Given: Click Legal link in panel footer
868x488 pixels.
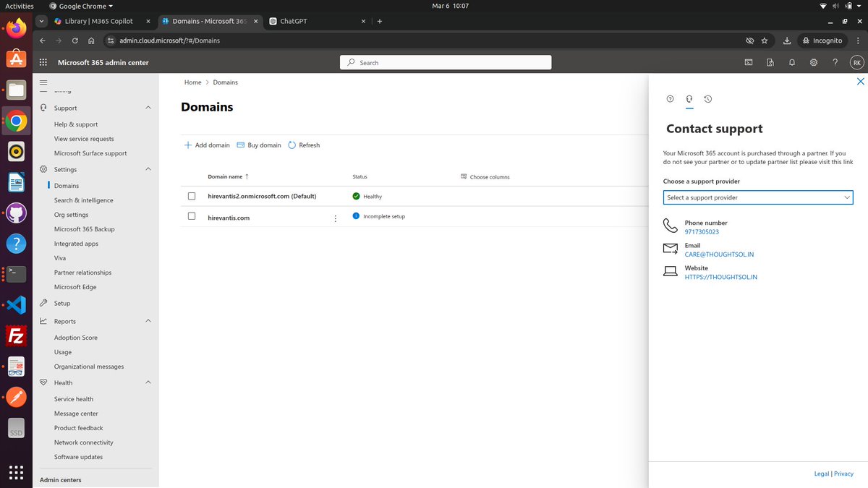Looking at the screenshot, I should [x=822, y=474].
